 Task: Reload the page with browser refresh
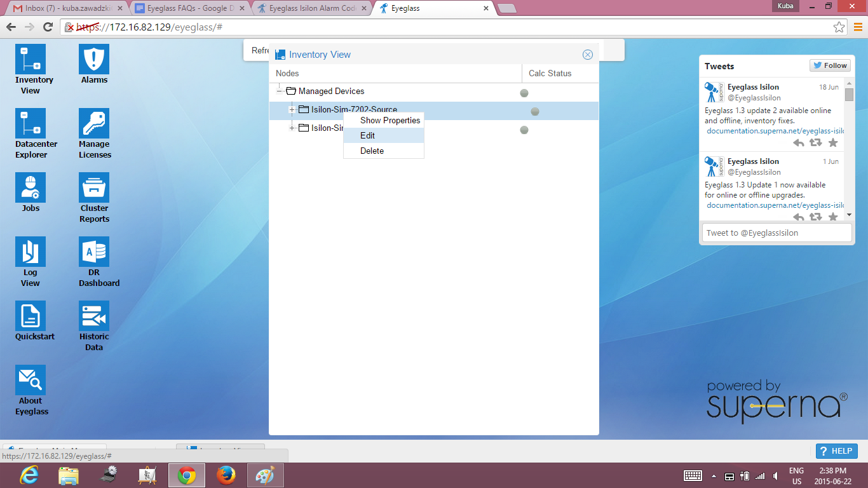48,27
